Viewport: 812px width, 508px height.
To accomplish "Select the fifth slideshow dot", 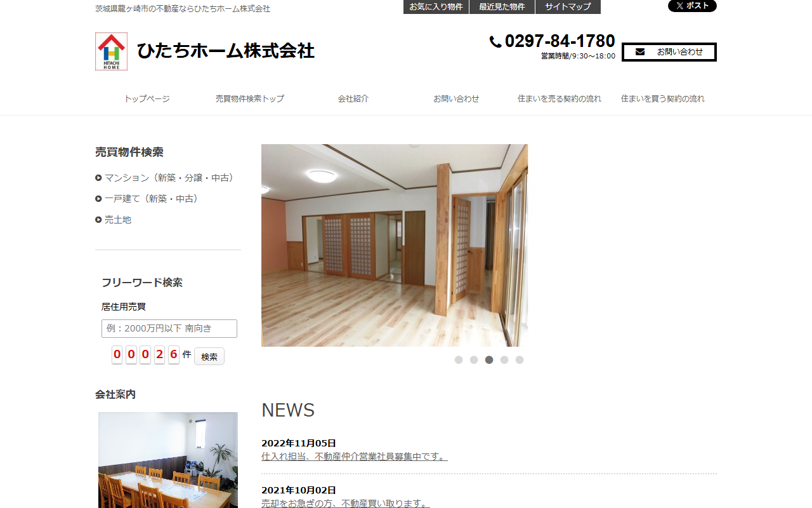I will pyautogui.click(x=520, y=360).
